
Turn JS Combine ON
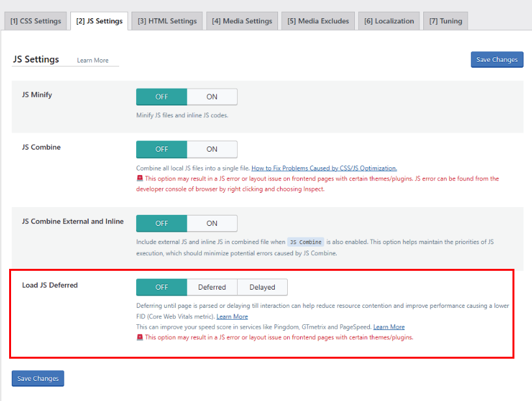click(x=212, y=149)
